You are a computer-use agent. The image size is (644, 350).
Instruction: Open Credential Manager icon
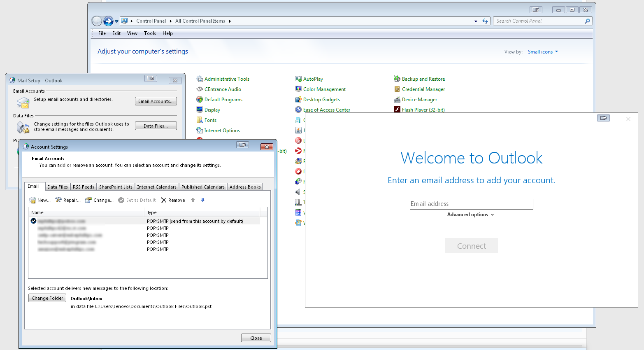coord(397,89)
